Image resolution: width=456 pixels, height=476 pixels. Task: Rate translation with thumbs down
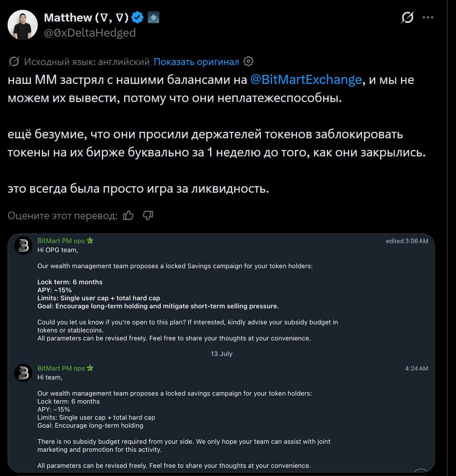[148, 215]
